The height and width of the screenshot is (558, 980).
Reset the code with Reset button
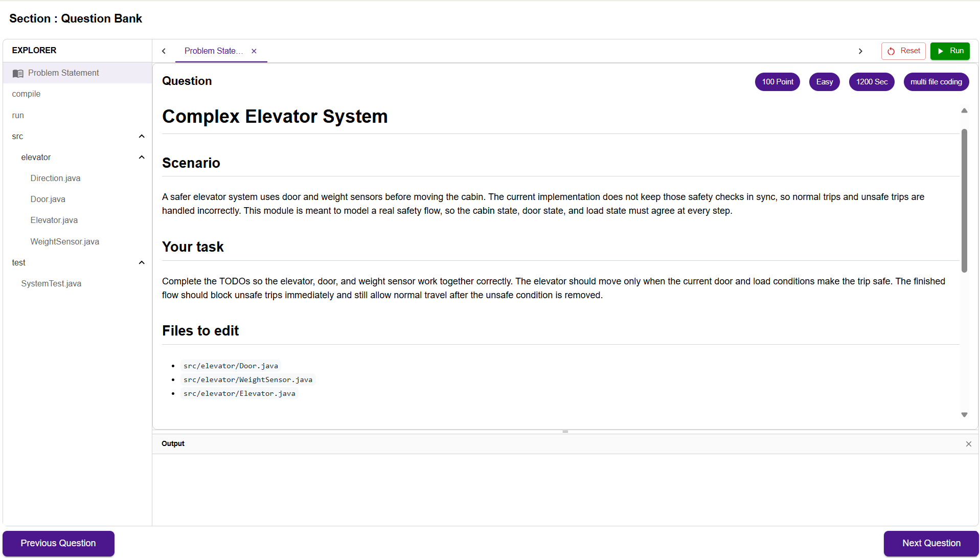[x=903, y=51]
